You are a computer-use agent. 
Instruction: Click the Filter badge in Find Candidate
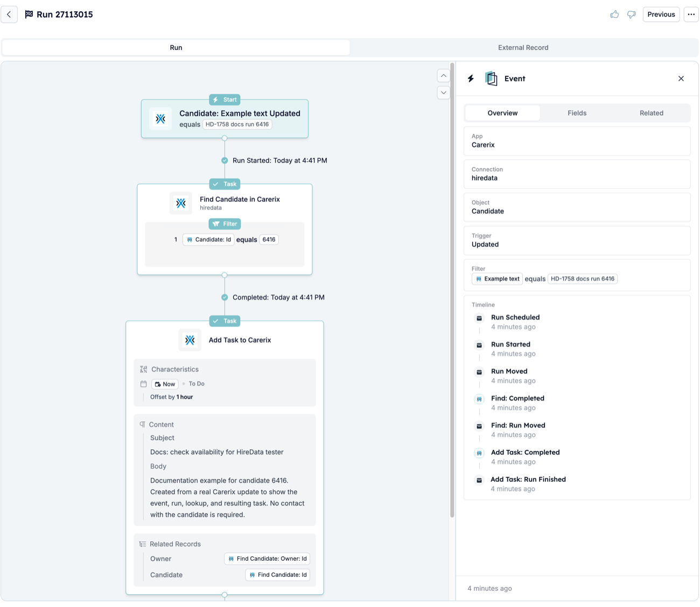[x=225, y=224]
